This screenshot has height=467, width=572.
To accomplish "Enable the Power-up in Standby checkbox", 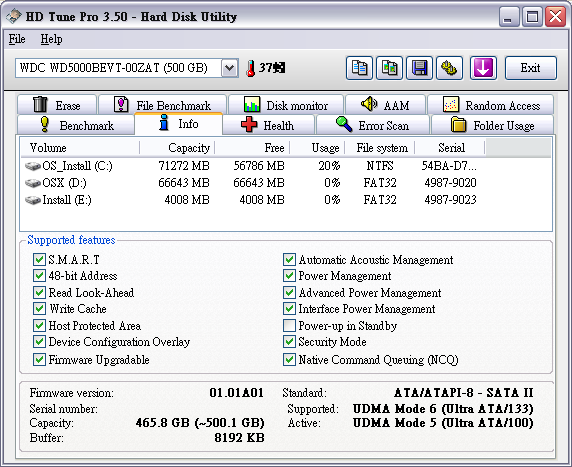I will (x=289, y=325).
